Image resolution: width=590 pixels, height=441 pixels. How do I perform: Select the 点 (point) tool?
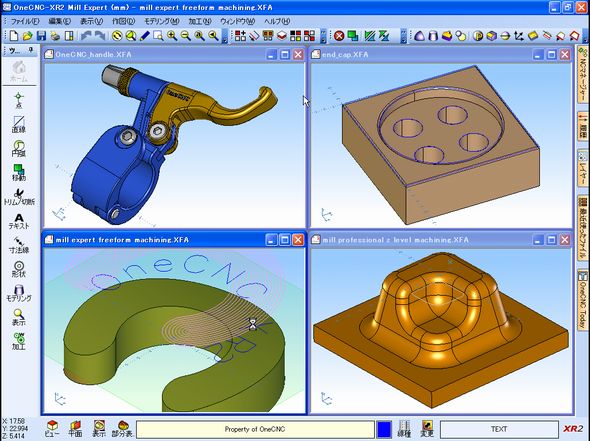coord(19,101)
